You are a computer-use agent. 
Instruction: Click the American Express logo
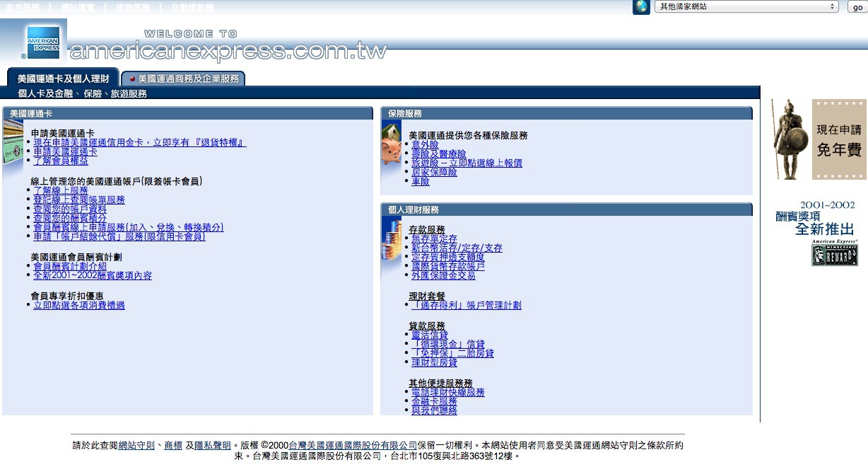tap(43, 41)
